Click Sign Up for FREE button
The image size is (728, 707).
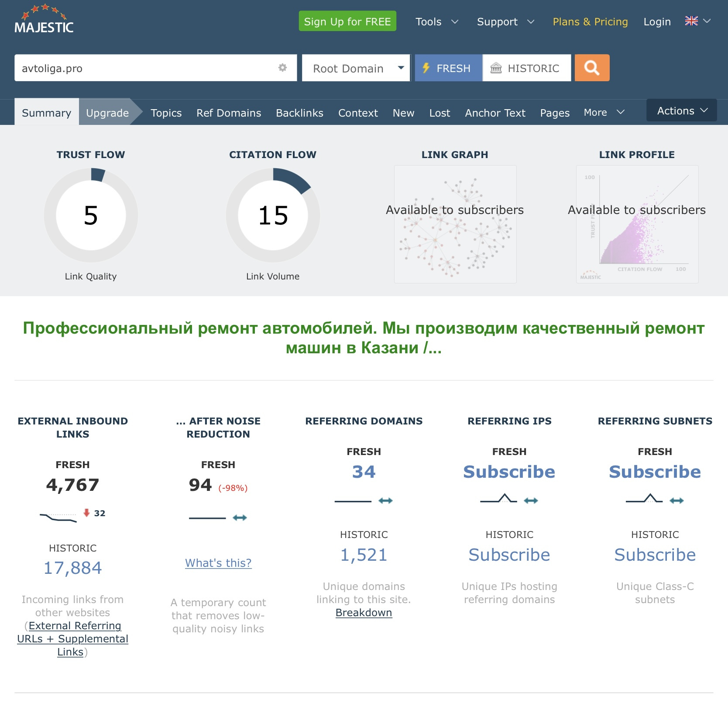pyautogui.click(x=347, y=21)
